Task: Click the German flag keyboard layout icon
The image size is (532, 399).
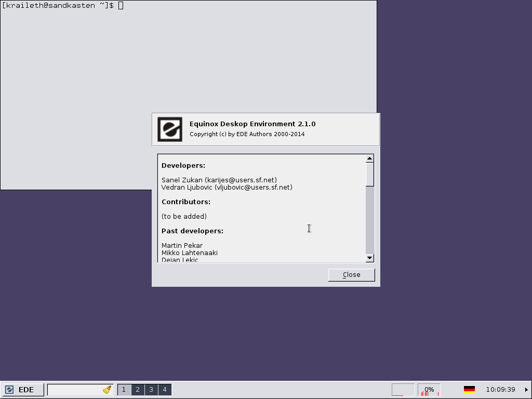Action: point(469,390)
